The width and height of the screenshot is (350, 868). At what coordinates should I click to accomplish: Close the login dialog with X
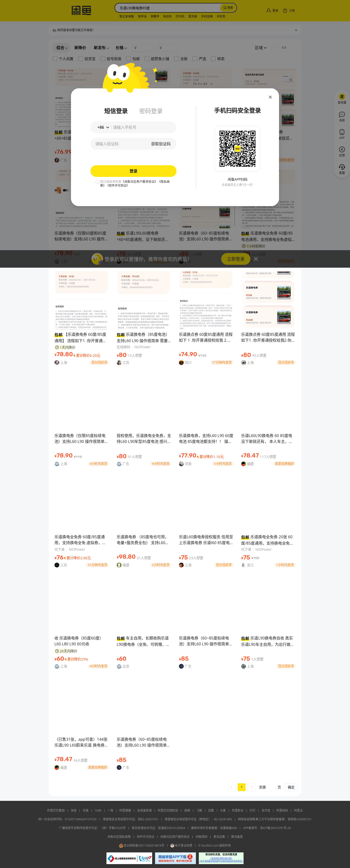pyautogui.click(x=270, y=97)
